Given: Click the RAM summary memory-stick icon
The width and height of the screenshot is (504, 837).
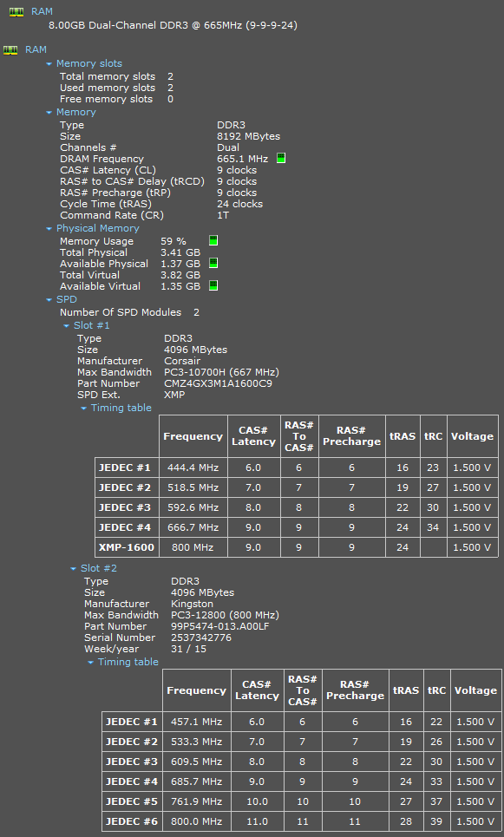Looking at the screenshot, I should click(x=16, y=11).
